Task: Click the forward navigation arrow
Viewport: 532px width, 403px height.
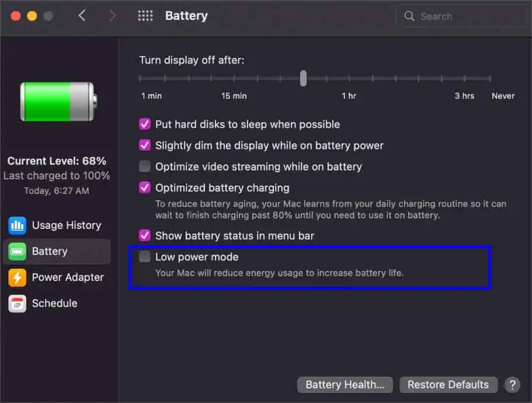Action: (x=112, y=16)
